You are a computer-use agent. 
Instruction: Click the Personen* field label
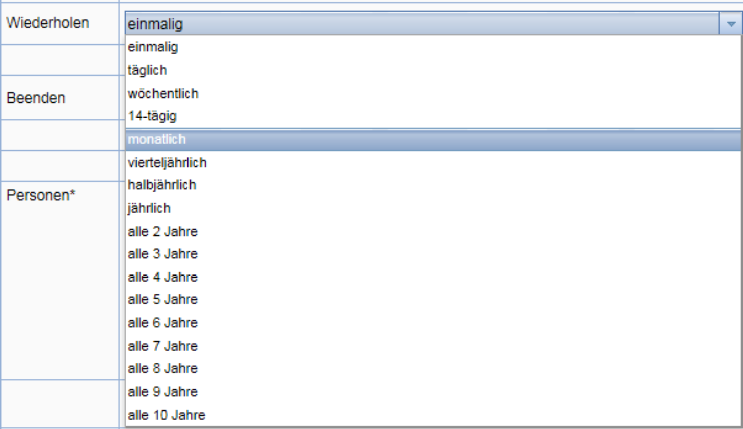(x=41, y=195)
